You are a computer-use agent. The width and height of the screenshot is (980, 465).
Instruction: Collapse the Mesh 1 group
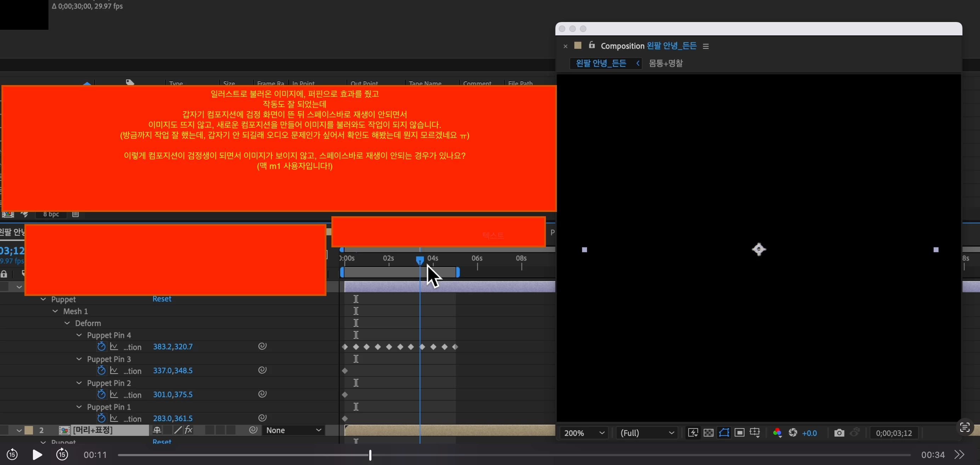coord(56,311)
